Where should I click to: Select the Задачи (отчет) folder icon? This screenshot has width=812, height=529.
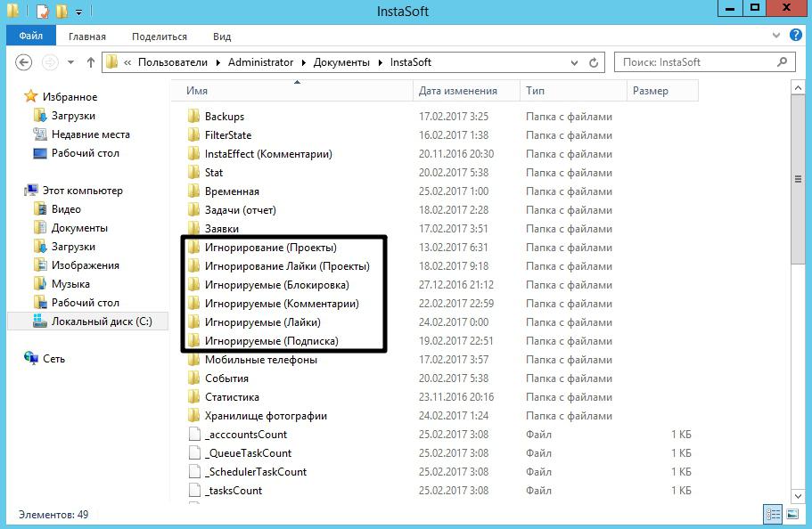[193, 209]
